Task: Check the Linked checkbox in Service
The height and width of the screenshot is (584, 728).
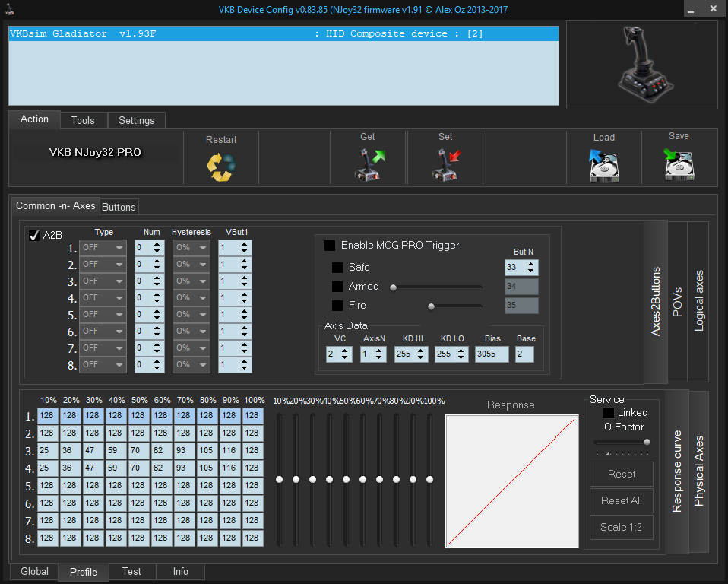Action: [608, 413]
